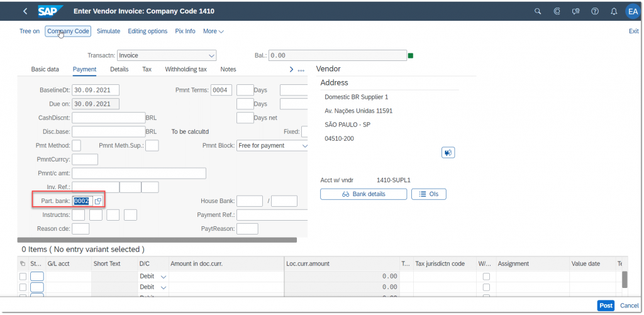The height and width of the screenshot is (315, 644).
Task: Tick the second item row selection checkbox
Action: (23, 287)
